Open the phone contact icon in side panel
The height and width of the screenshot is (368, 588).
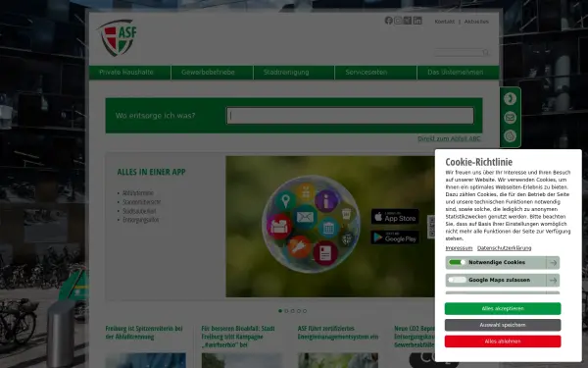pyautogui.click(x=510, y=99)
